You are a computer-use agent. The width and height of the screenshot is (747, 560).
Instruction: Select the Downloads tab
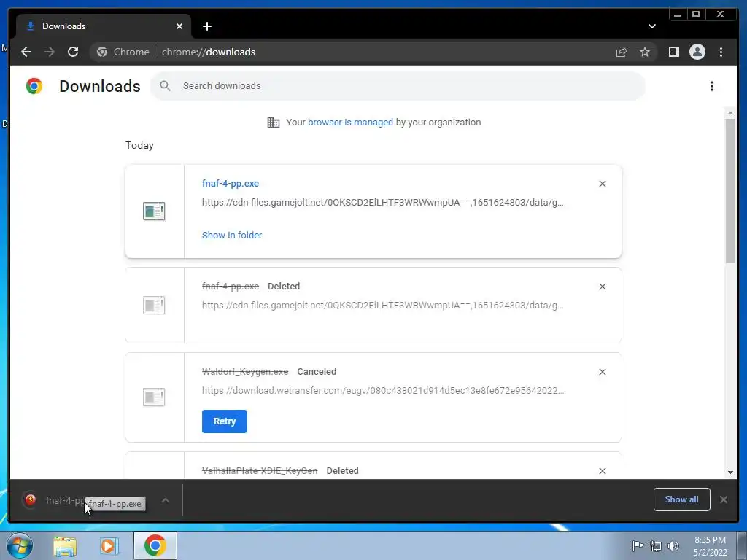pos(104,26)
